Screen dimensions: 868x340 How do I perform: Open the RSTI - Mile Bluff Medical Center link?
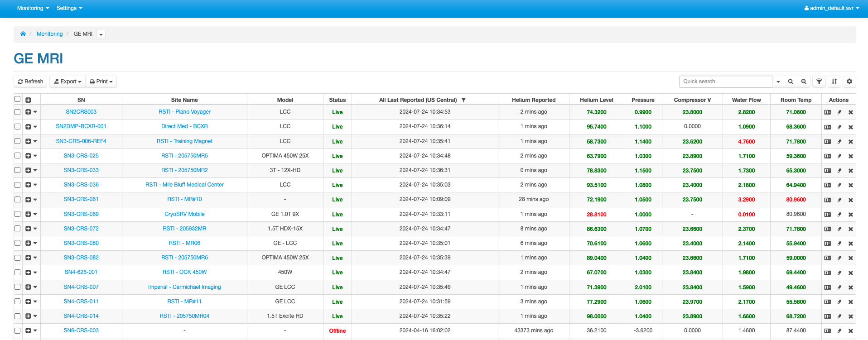184,185
